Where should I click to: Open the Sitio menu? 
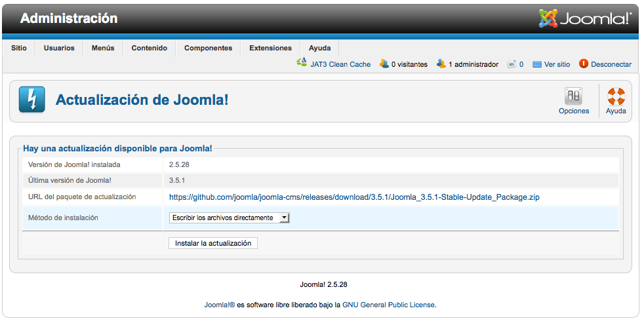[x=19, y=48]
